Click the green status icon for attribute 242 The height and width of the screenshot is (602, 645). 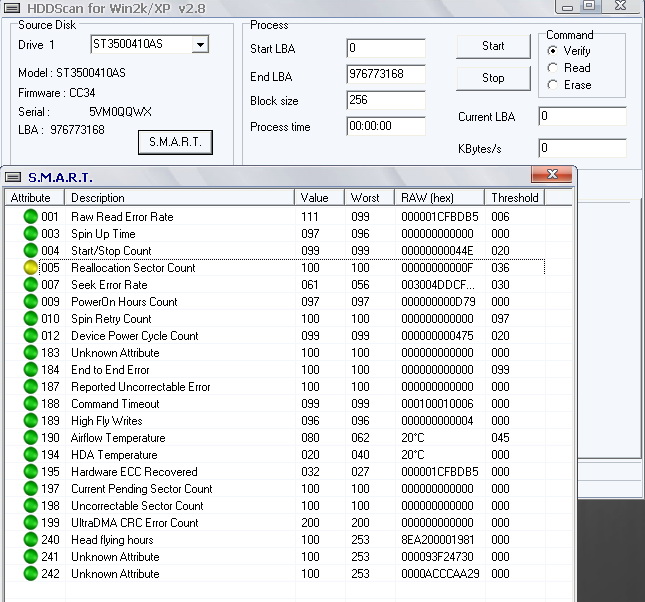coord(30,574)
